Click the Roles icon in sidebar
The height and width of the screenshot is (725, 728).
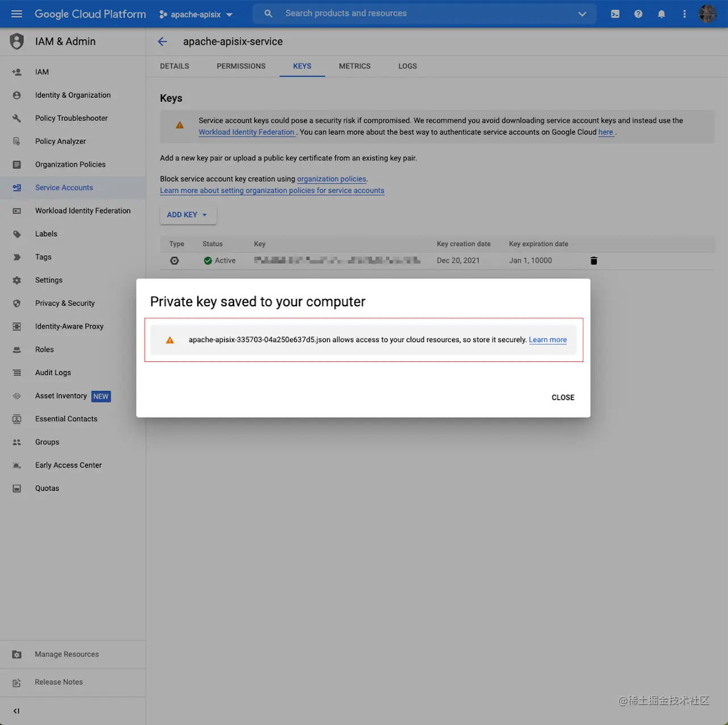pyautogui.click(x=17, y=349)
